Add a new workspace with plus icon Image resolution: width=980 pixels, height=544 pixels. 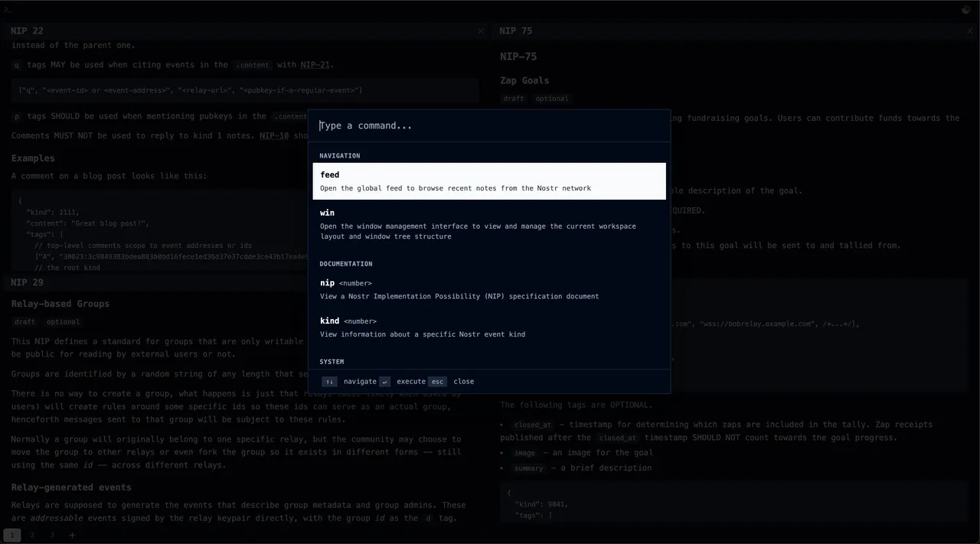tap(73, 535)
